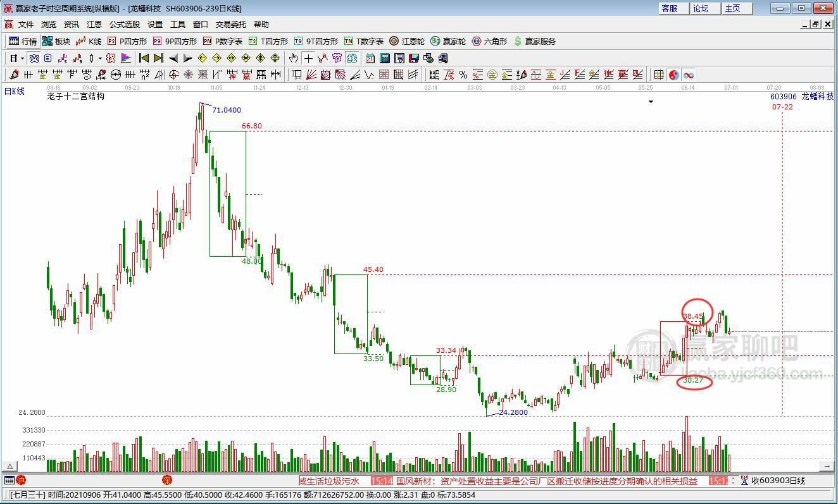Open the 9T四方形 tool
Image resolution: width=838 pixels, height=504 pixels.
point(316,41)
